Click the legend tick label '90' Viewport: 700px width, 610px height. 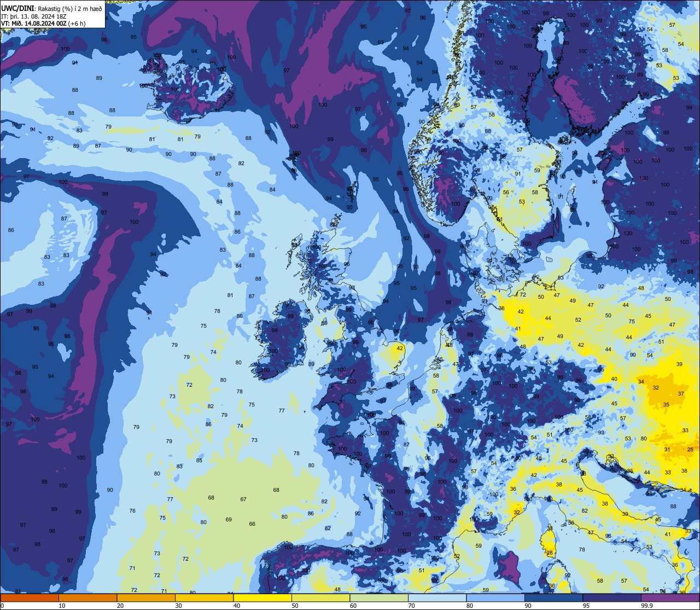pyautogui.click(x=528, y=606)
